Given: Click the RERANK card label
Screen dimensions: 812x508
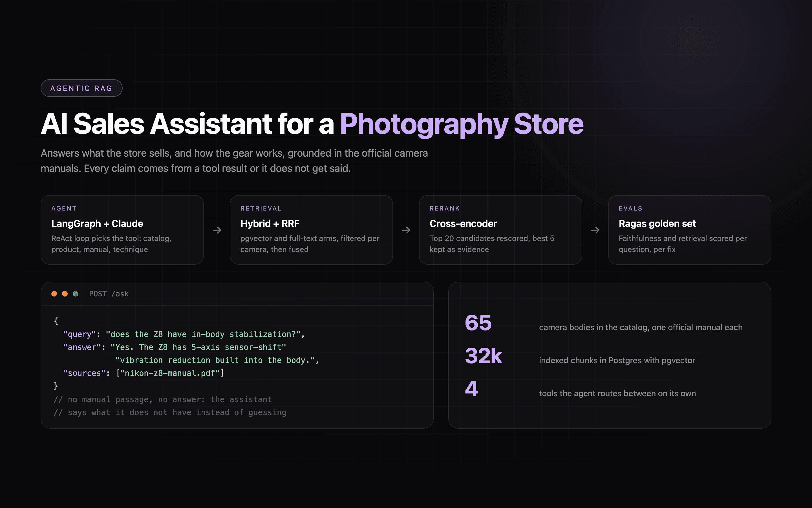Looking at the screenshot, I should coord(445,208).
